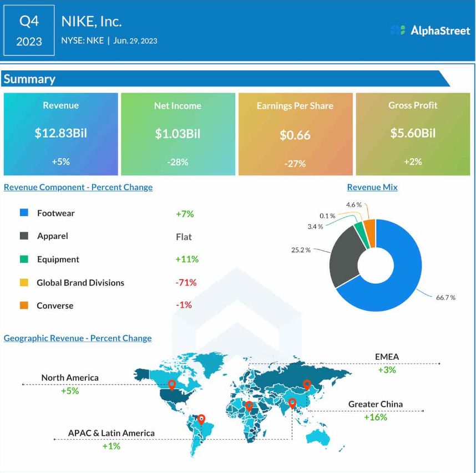This screenshot has height=473, width=476.
Task: Click the Latin America map pin
Action: coord(201,420)
